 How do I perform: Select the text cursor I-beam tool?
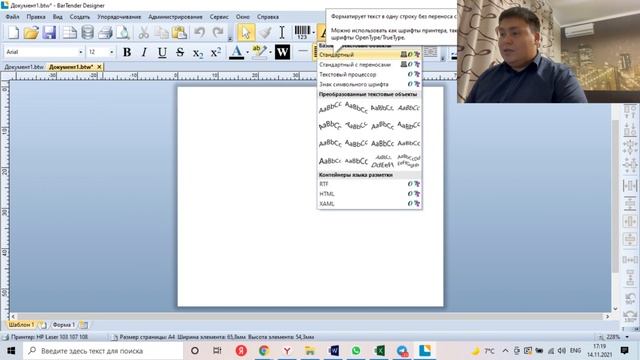tap(282, 32)
